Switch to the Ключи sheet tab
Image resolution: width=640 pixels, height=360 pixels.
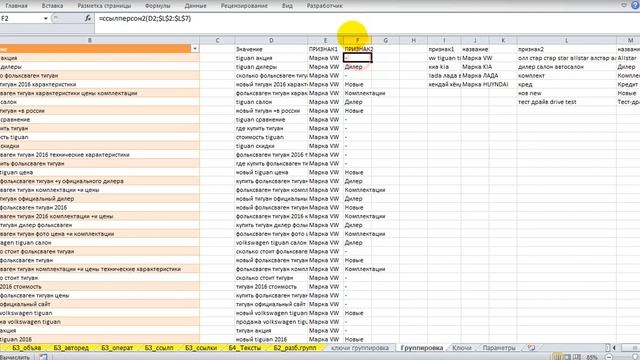[x=462, y=348]
